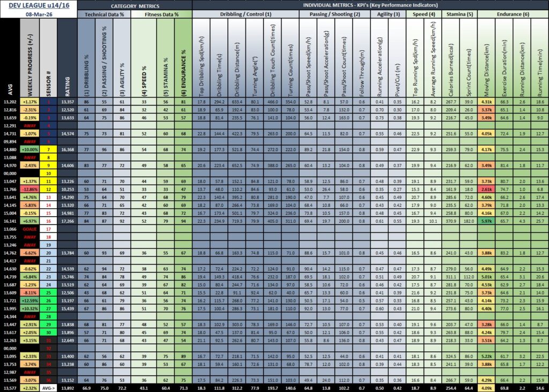Click the red -12.86% weekly progress cell

(x=29, y=189)
